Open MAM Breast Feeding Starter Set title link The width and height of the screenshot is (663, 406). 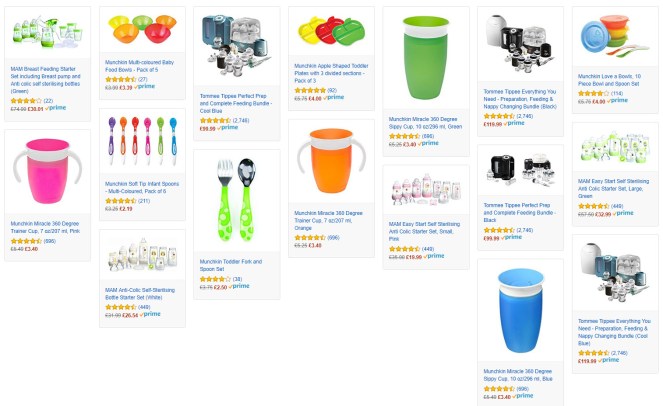pos(45,80)
